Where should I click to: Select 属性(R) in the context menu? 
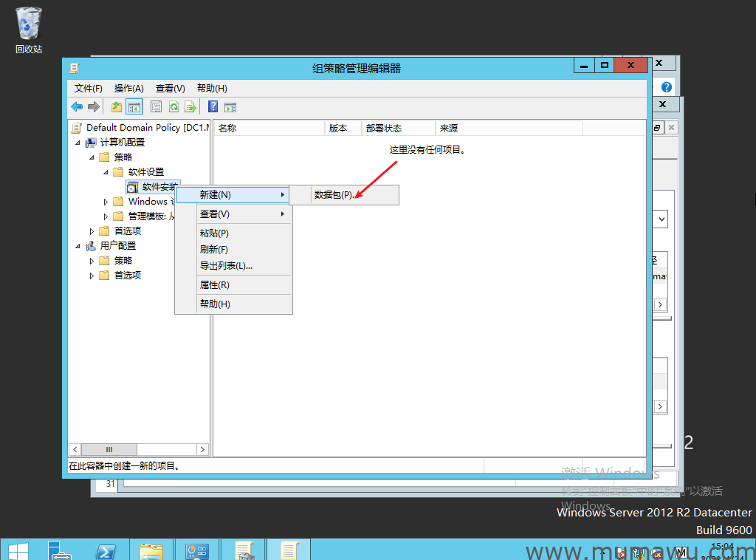215,285
